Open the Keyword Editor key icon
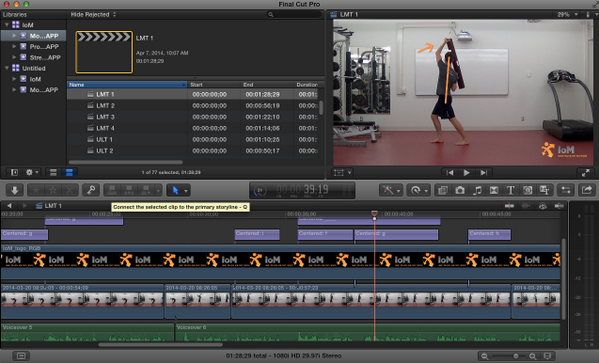The width and height of the screenshot is (599, 363). coord(91,190)
